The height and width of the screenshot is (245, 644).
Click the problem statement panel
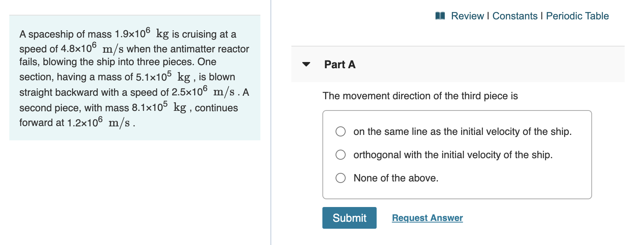point(135,78)
